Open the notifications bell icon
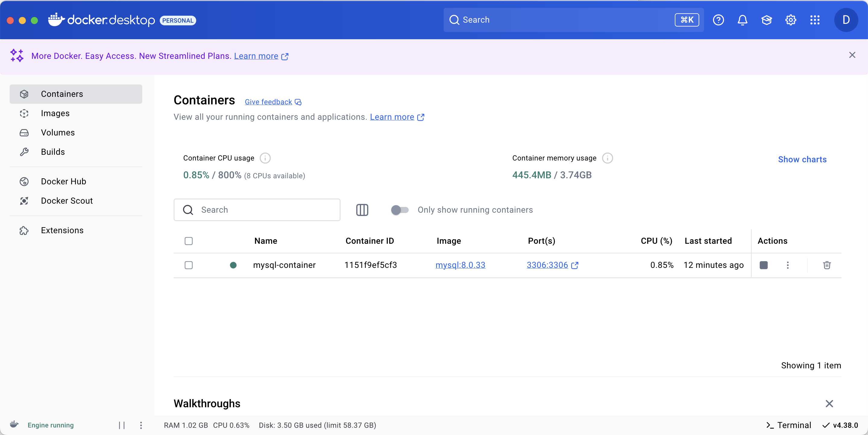 (742, 20)
